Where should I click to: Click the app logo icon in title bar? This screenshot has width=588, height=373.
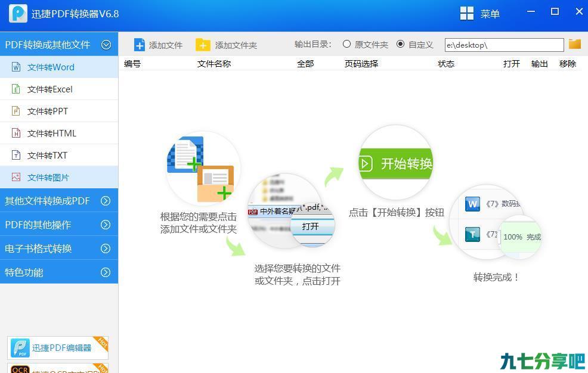click(x=18, y=14)
